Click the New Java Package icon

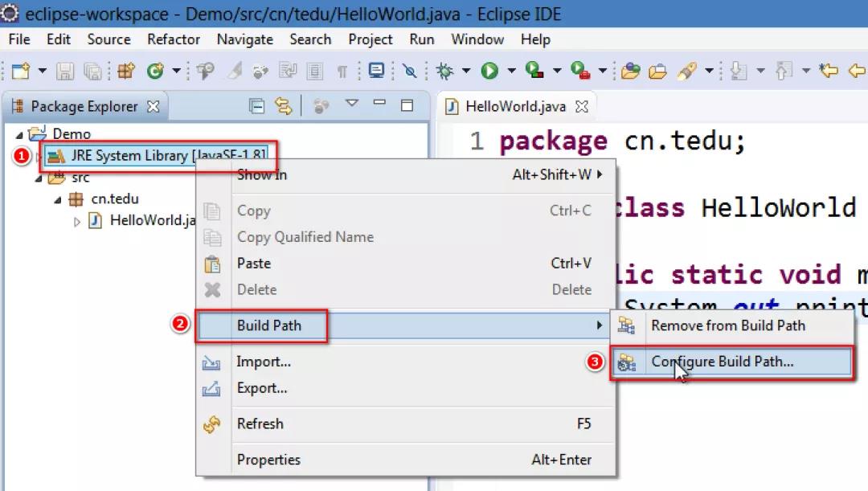126,71
